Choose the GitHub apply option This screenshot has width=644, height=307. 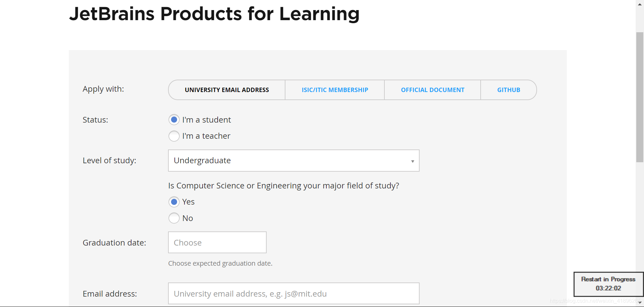click(508, 90)
